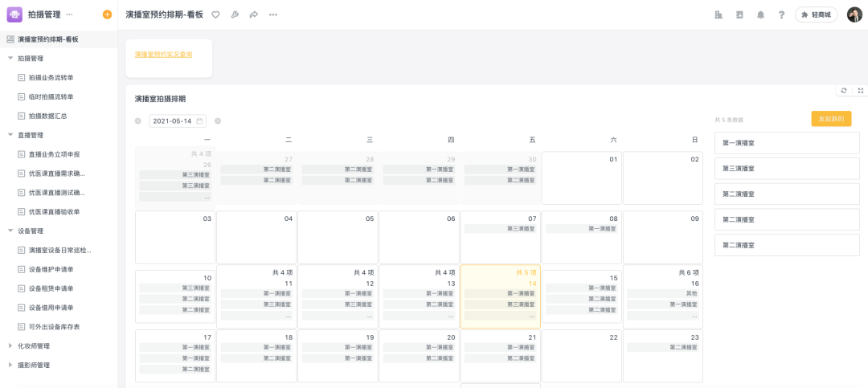Favorite this board with the heart icon

[x=215, y=14]
